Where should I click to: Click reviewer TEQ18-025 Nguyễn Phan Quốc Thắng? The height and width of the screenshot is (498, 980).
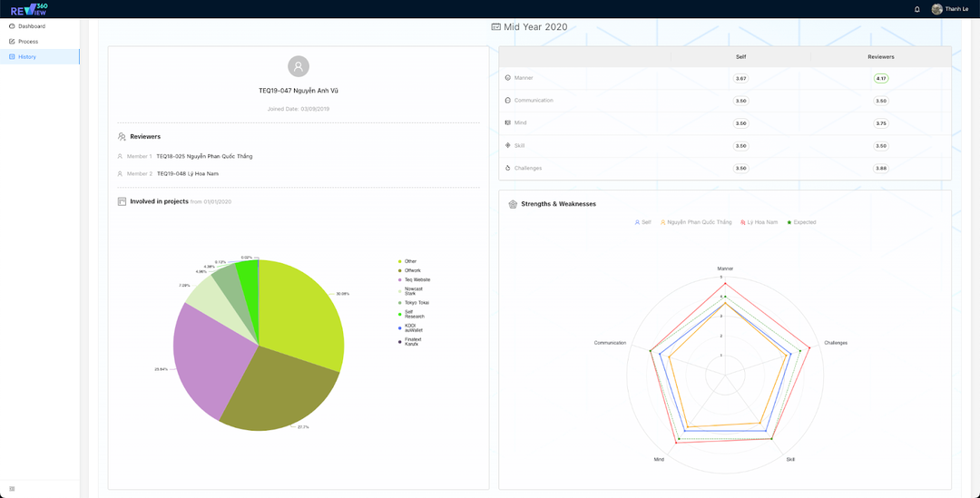204,156
